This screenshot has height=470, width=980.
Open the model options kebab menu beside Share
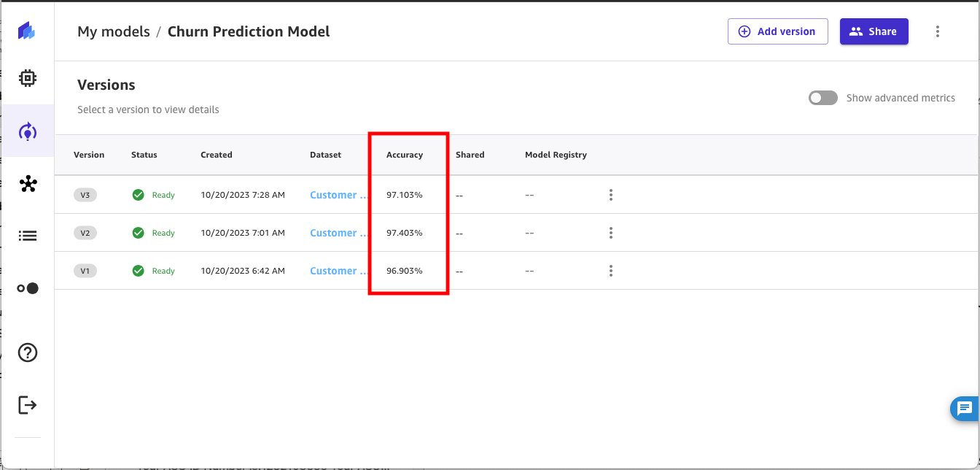click(x=938, y=31)
